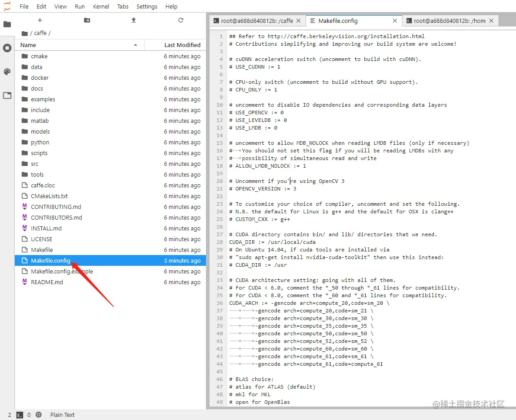The height and width of the screenshot is (420, 516).
Task: Open the Settings menu
Action: (x=147, y=7)
